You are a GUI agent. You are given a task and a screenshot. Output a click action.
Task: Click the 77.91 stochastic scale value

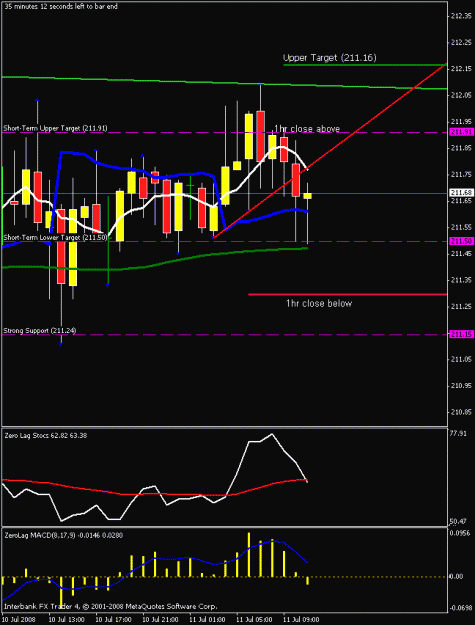click(x=459, y=434)
